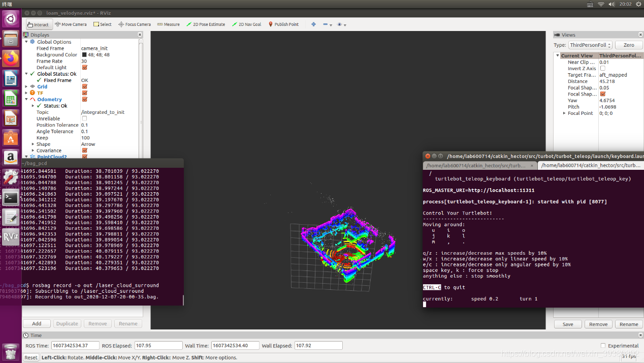Open LibreOffice Impress from the dock
The height and width of the screenshot is (363, 644).
[x=10, y=118]
